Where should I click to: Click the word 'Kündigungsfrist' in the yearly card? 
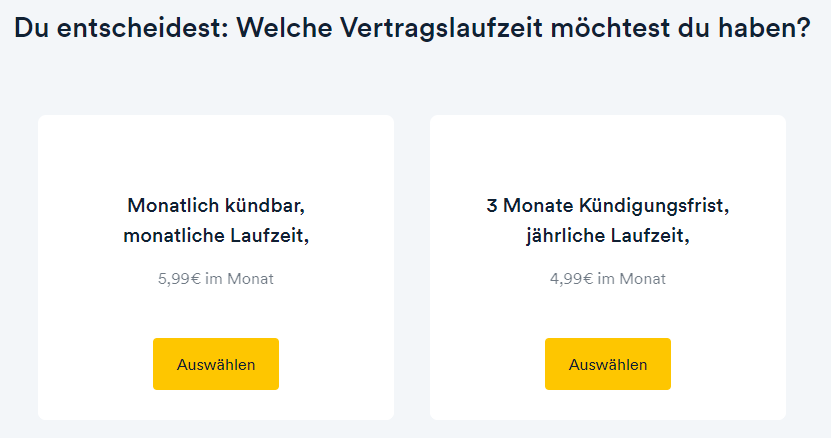651,206
